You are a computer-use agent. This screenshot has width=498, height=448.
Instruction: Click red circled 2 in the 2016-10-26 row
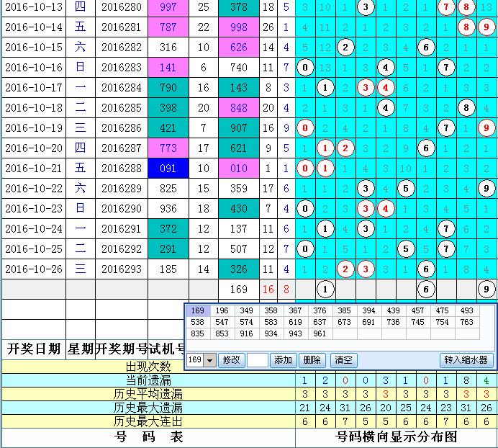point(345,269)
